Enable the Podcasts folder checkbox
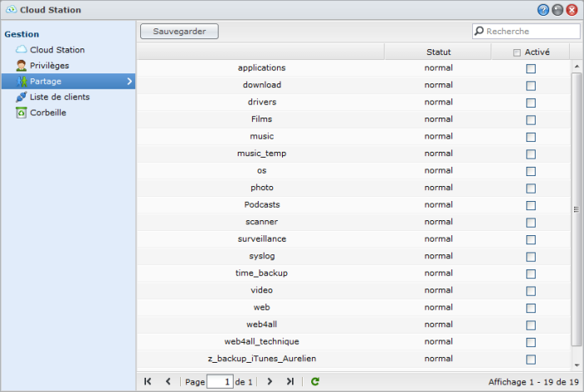This screenshot has width=584, height=392. [531, 205]
